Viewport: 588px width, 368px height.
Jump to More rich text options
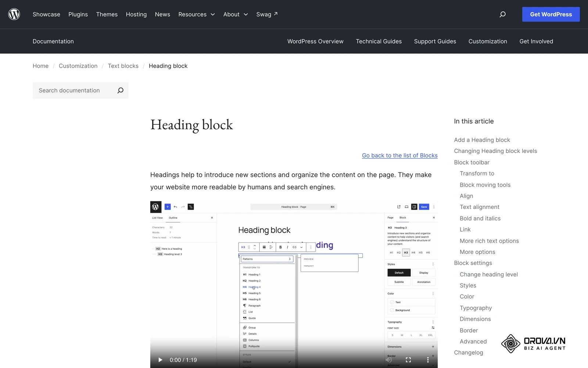click(489, 241)
